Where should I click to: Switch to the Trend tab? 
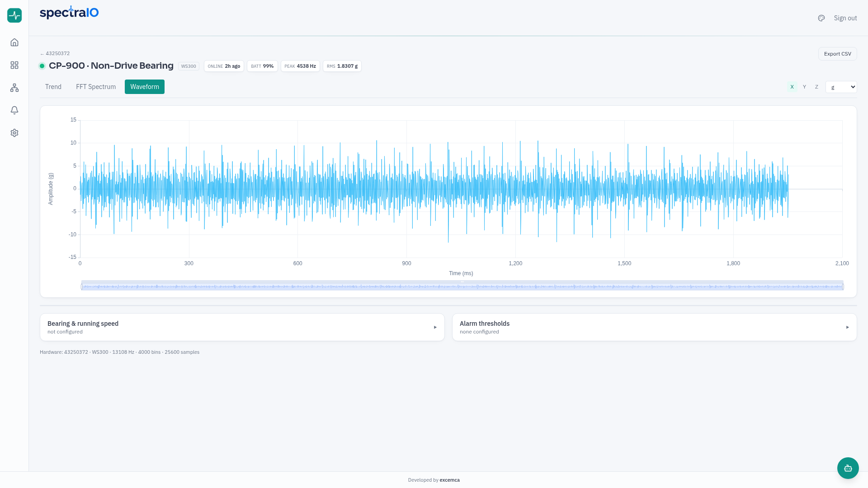coord(53,87)
